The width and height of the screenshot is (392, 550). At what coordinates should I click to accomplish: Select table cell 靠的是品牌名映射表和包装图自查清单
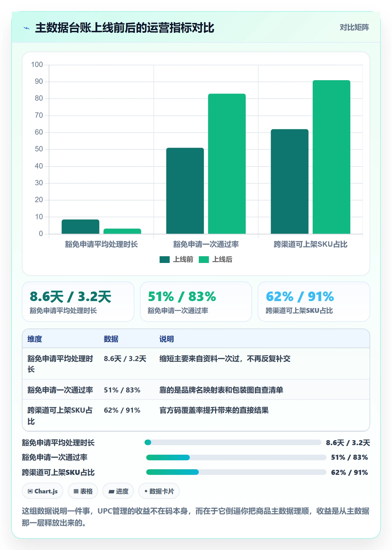221,390
